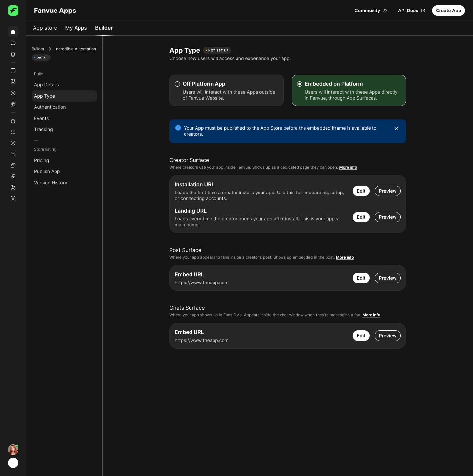Click the round plus button at sidebar bottom

point(13,463)
